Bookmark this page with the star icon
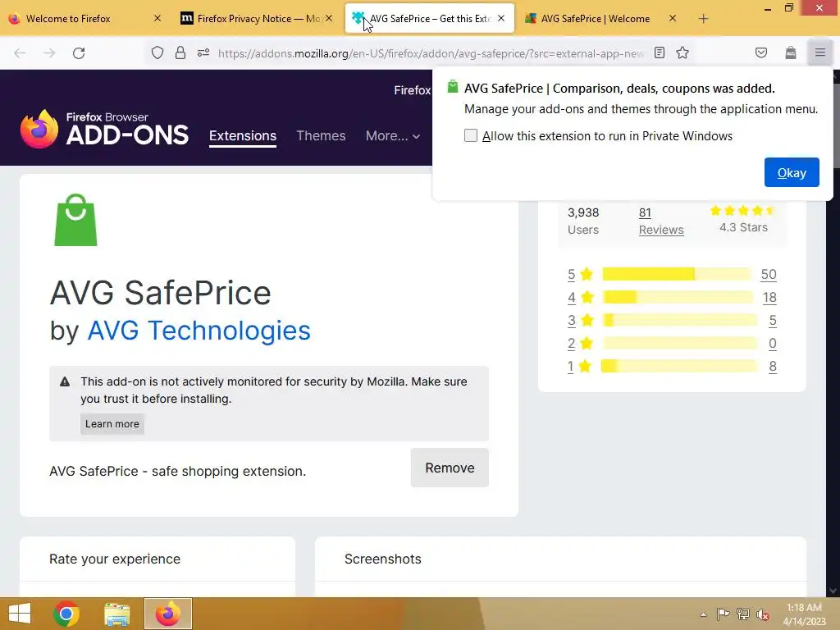 pyautogui.click(x=682, y=52)
